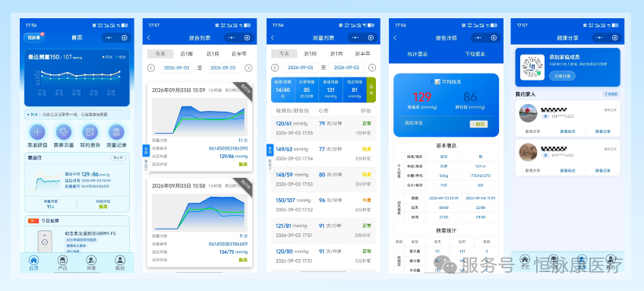
Task: Switch to 下载报表 tab in 报告详情
Action: [475, 54]
